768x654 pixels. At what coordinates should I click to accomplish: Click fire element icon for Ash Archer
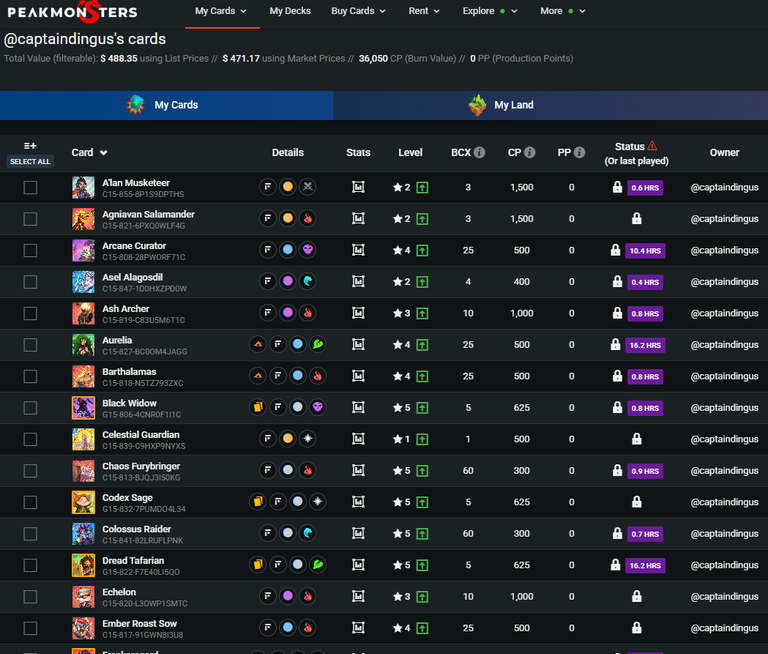308,313
